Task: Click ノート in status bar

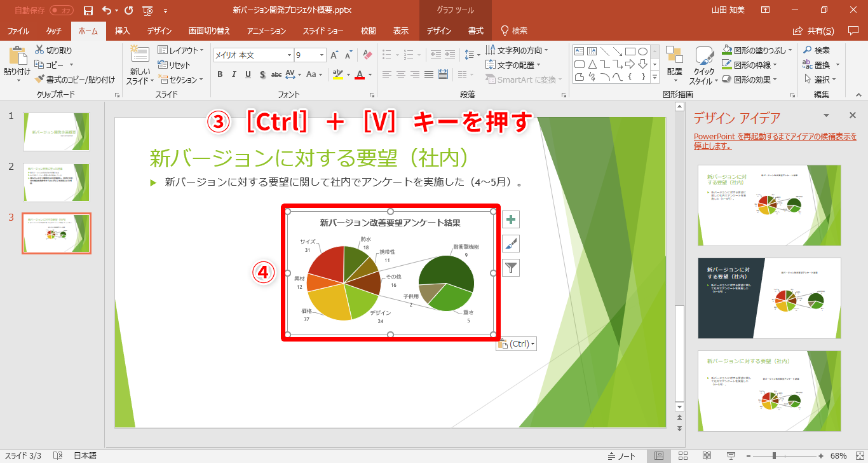Action: (x=621, y=456)
